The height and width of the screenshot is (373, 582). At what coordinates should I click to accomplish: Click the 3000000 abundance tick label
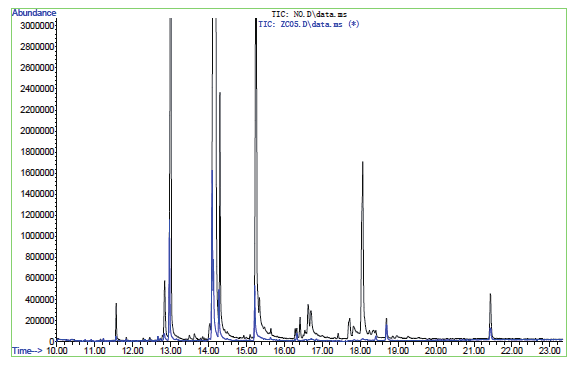37,25
